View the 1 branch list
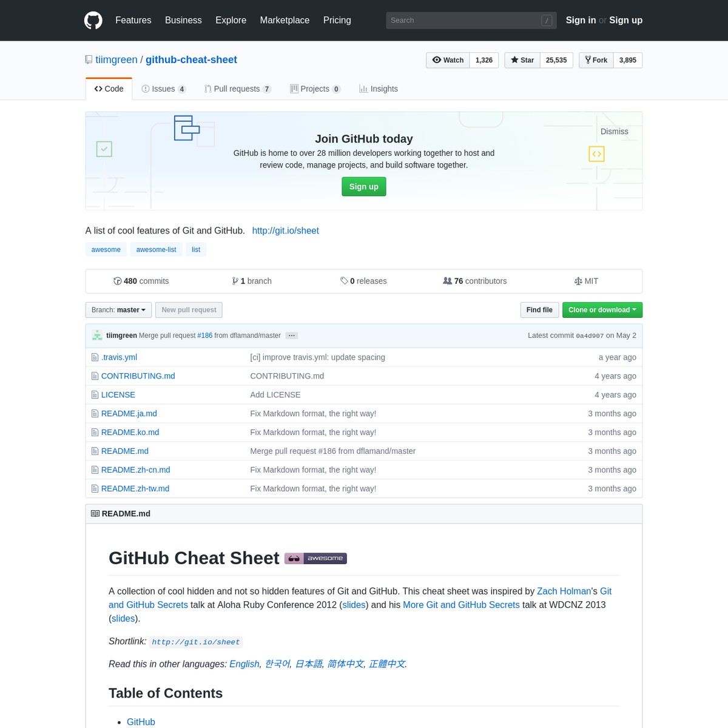 (252, 281)
